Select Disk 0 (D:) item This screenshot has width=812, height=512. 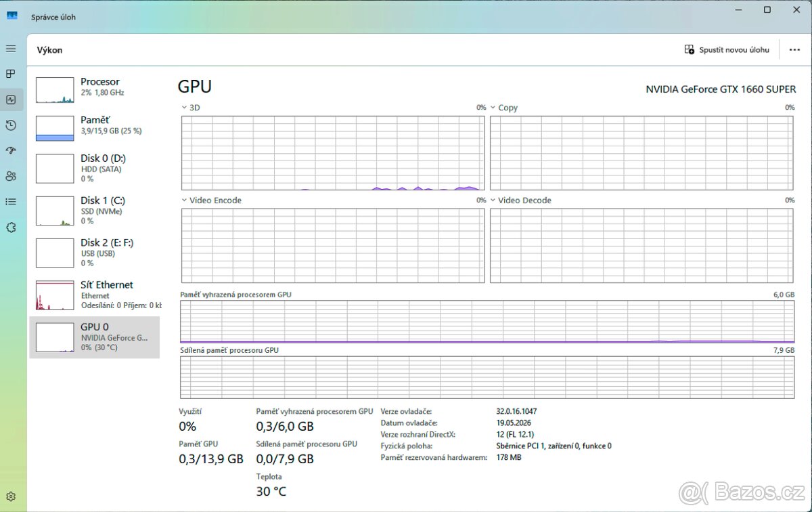95,168
